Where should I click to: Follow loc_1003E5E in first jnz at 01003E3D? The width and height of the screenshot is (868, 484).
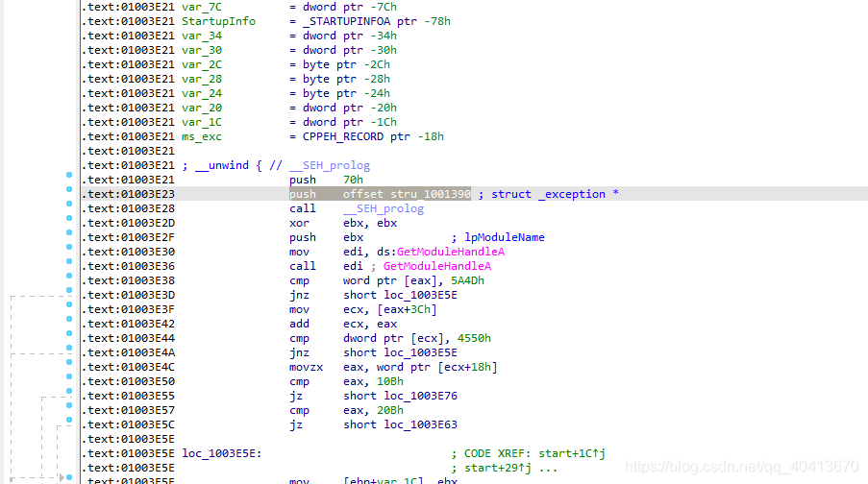421,295
